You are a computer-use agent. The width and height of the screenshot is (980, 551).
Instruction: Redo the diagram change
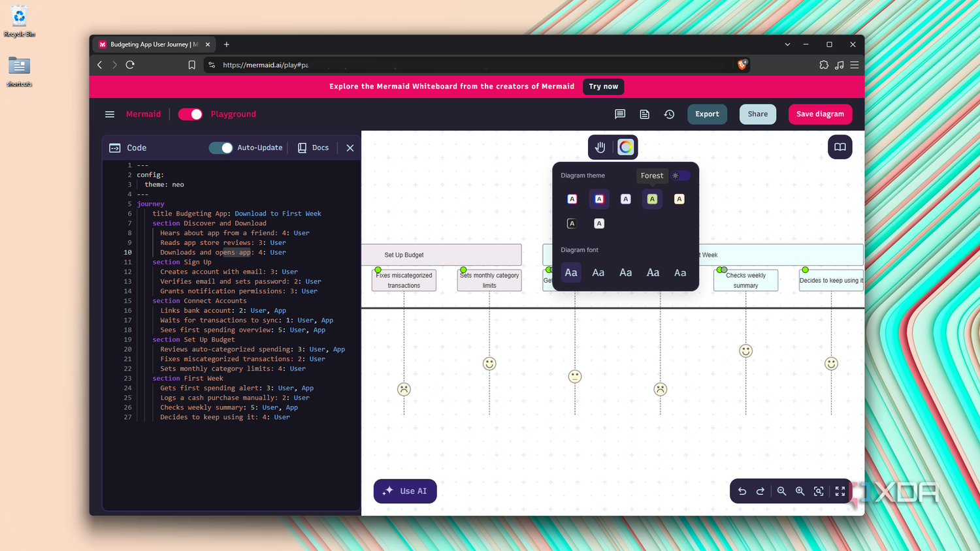click(x=760, y=491)
